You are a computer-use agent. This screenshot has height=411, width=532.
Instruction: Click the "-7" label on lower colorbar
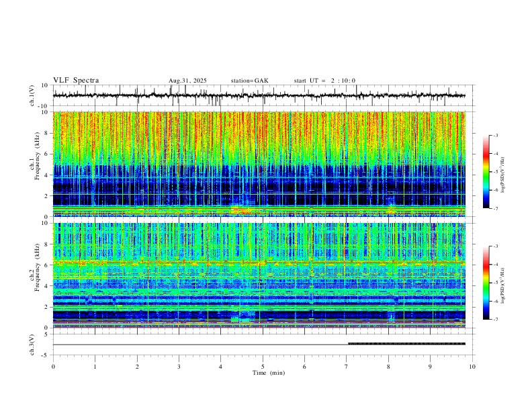tap(495, 319)
